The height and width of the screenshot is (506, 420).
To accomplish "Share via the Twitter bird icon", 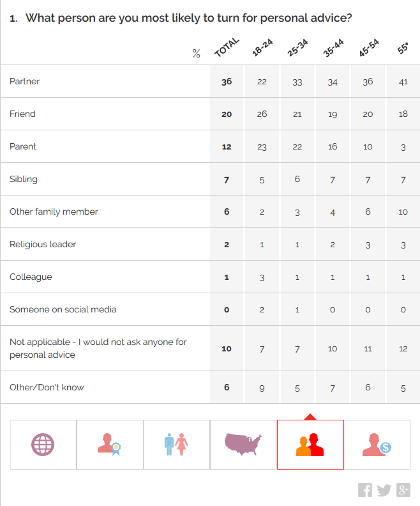I will coord(384,490).
